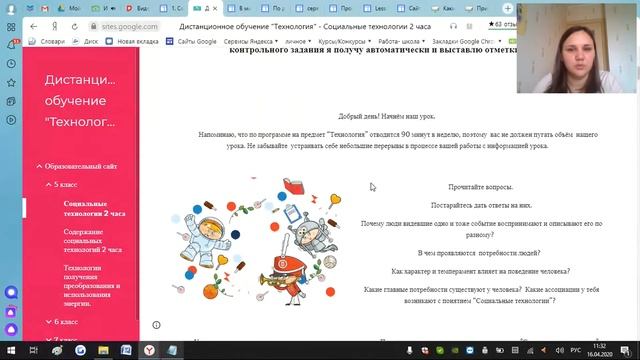640x360 pixels.
Task: Go back using the browser back arrow
Action: (33, 27)
